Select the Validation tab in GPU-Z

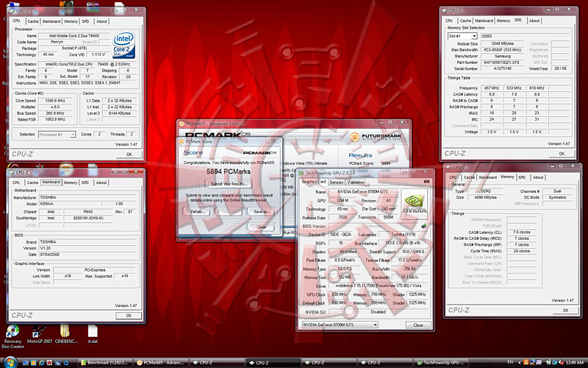(356, 182)
